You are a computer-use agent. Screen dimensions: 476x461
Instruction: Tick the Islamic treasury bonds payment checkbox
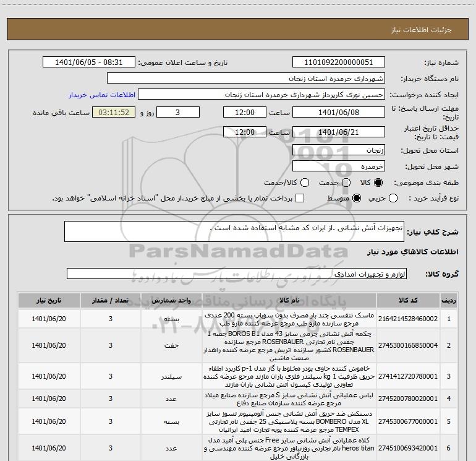[x=300, y=198]
